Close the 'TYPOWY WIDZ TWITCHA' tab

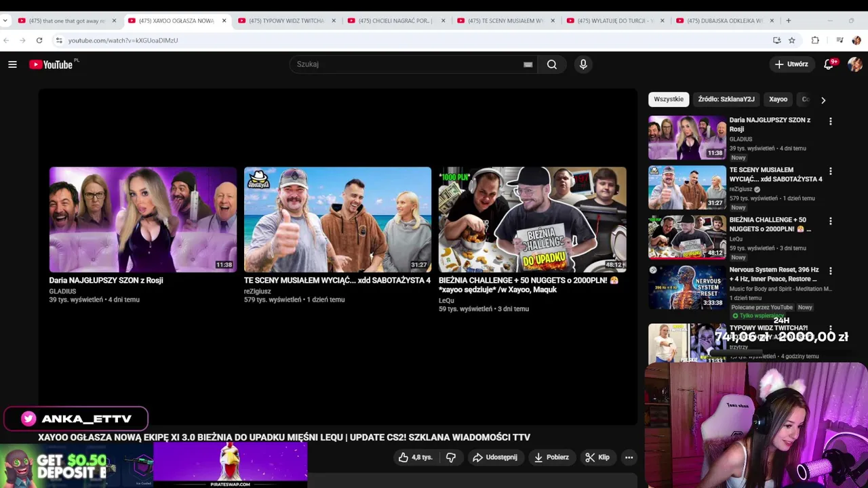pyautogui.click(x=334, y=20)
